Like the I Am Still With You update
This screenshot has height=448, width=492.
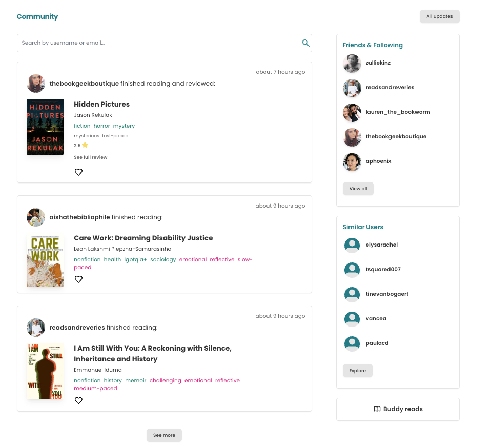click(x=78, y=401)
